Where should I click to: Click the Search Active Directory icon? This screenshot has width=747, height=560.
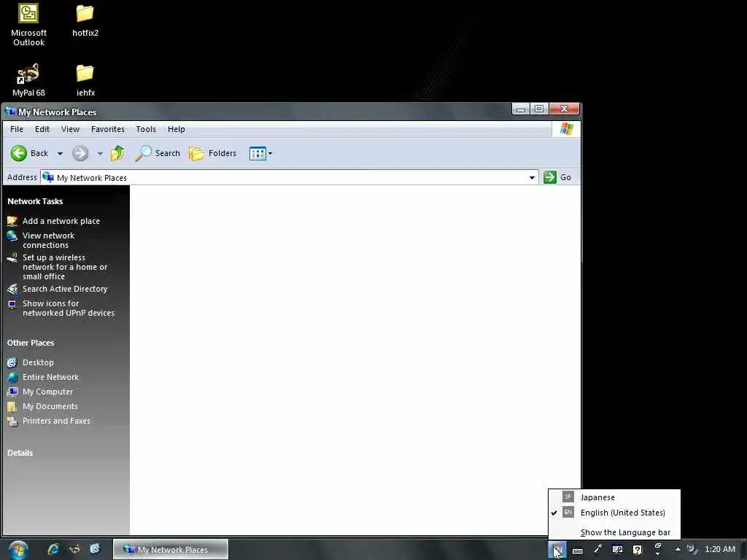[12, 289]
